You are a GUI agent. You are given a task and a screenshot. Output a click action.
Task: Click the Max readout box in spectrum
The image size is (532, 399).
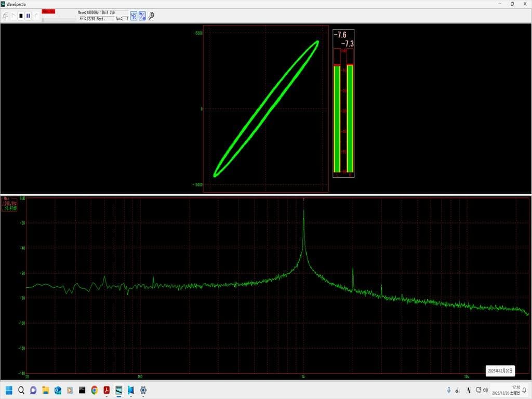10,203
